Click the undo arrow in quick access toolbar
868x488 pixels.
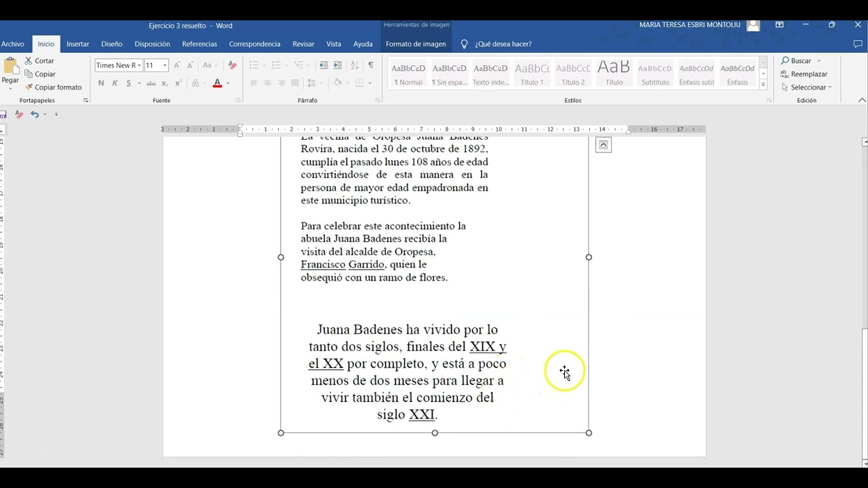click(x=35, y=115)
